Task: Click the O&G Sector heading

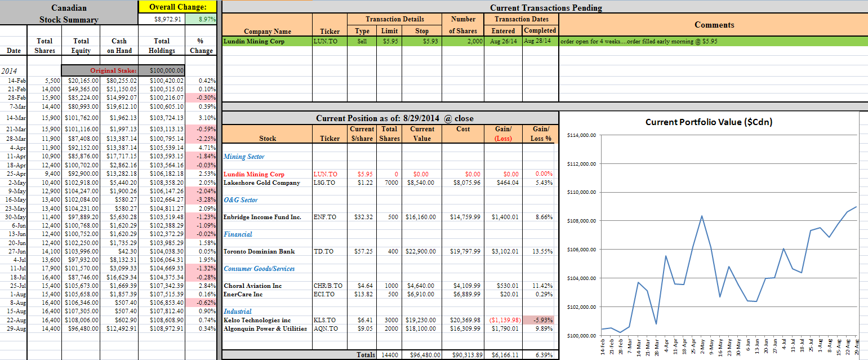Action: [x=241, y=200]
